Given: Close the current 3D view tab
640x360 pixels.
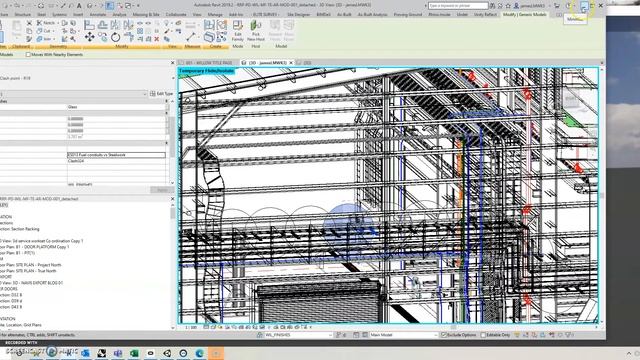Looking at the screenshot, I should click(291, 63).
